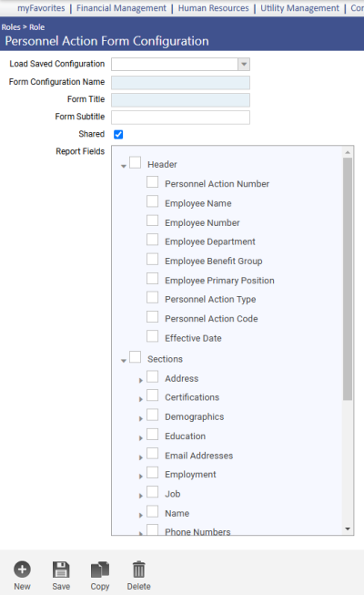
Task: Enable the Personnel Action Number checkbox
Action: point(153,181)
